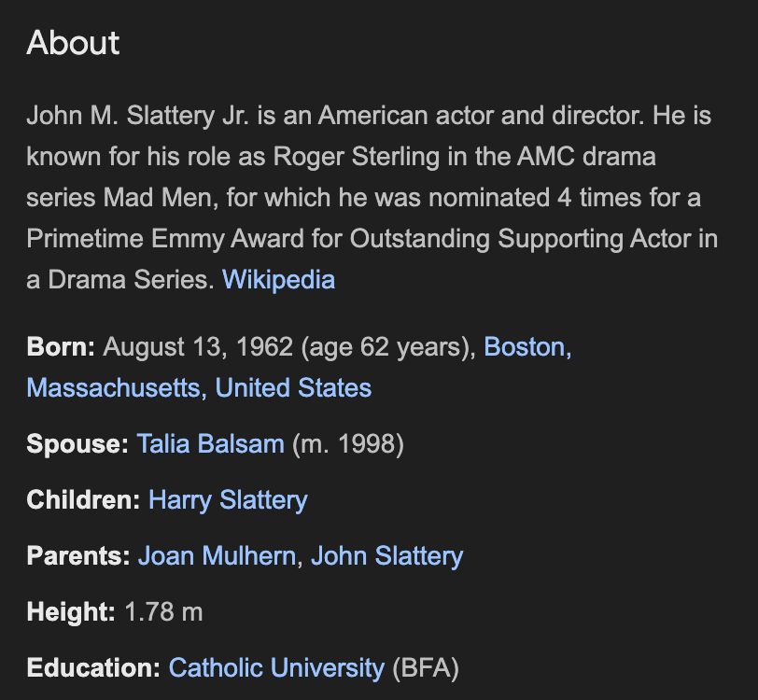Click the Education label
The width and height of the screenshot is (758, 700).
93,668
